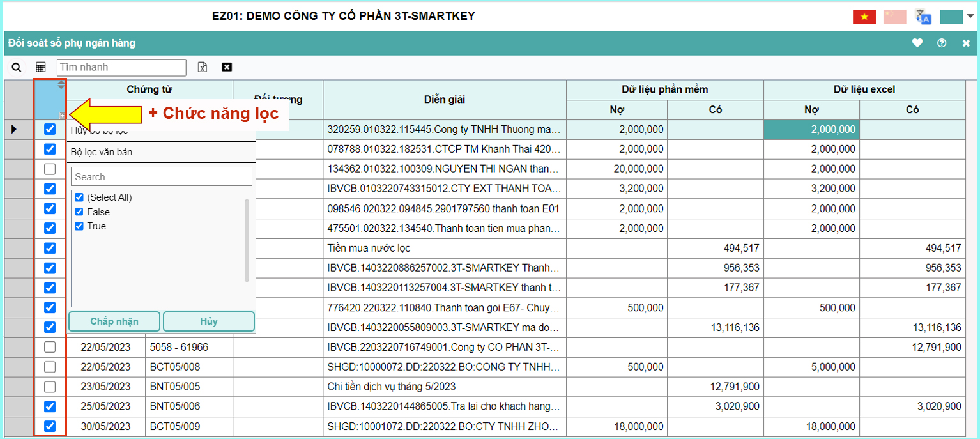Click the Tìm nhanh quick search field
This screenshot has height=439, width=980.
tap(121, 67)
